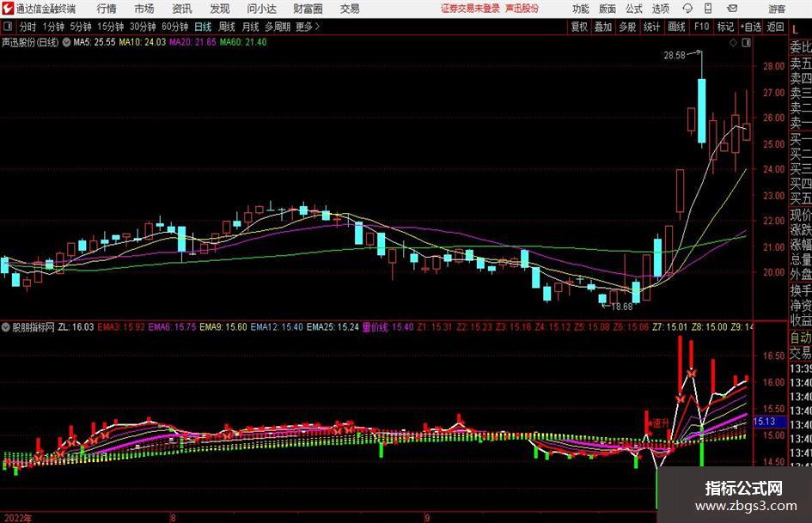Switch to the 15分钟 period tab
This screenshot has height=523, width=812.
pos(111,27)
